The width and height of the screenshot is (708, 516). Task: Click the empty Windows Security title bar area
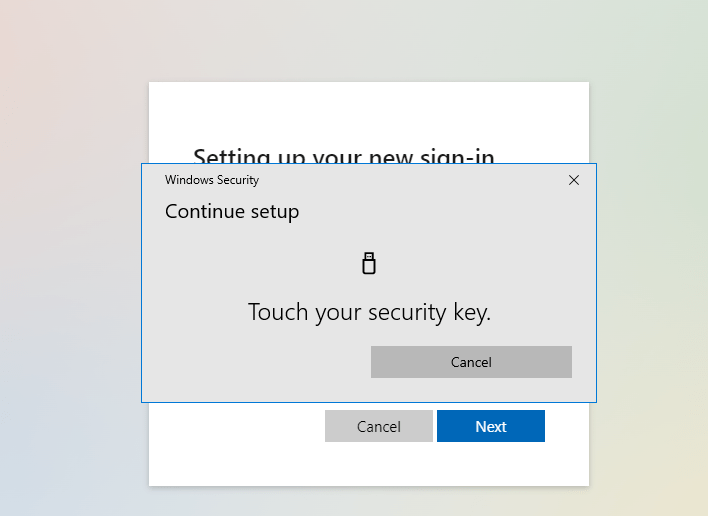pyautogui.click(x=400, y=180)
